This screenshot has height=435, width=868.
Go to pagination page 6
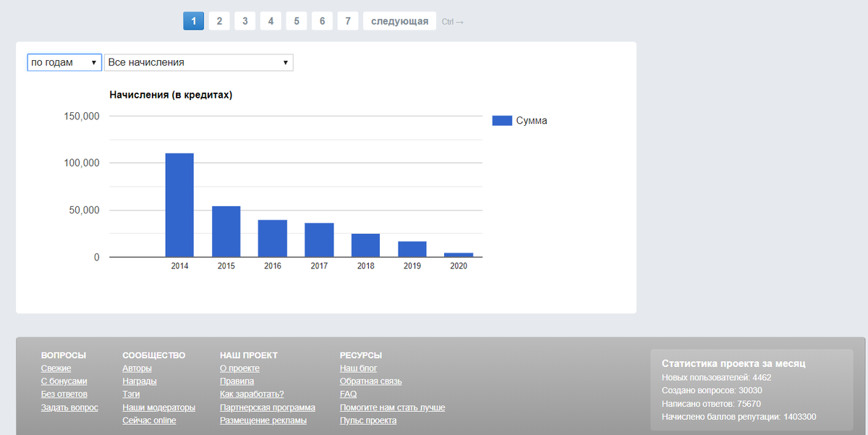[322, 21]
